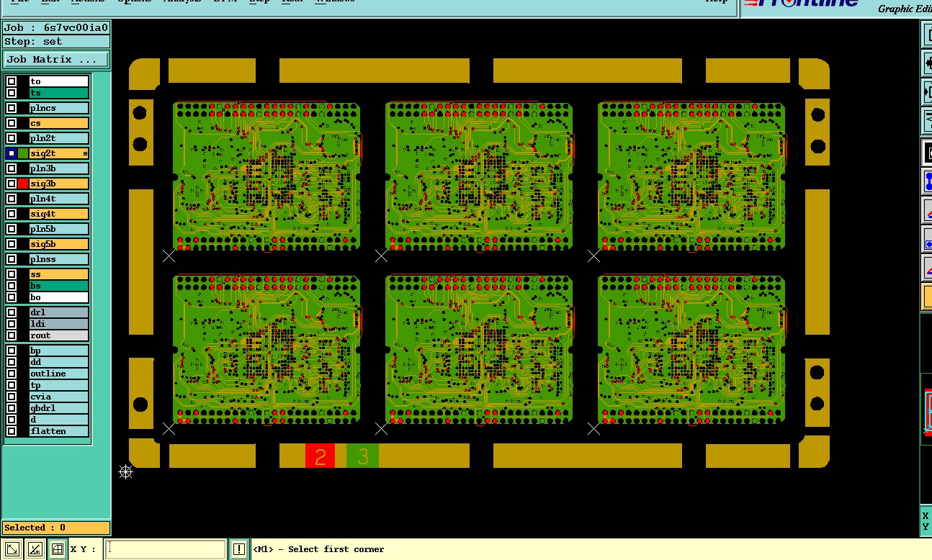The height and width of the screenshot is (560, 932).
Task: Toggle the checkbox for layer drl
Action: 12,312
